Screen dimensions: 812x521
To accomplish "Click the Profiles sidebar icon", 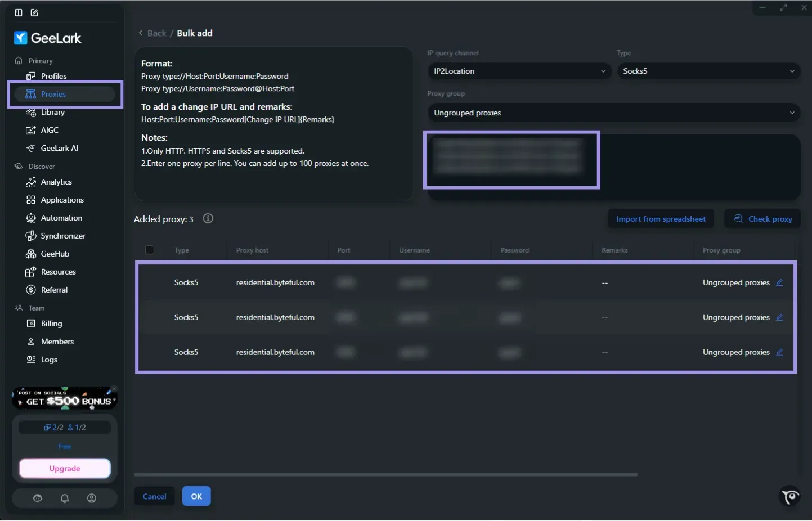I will [x=31, y=76].
